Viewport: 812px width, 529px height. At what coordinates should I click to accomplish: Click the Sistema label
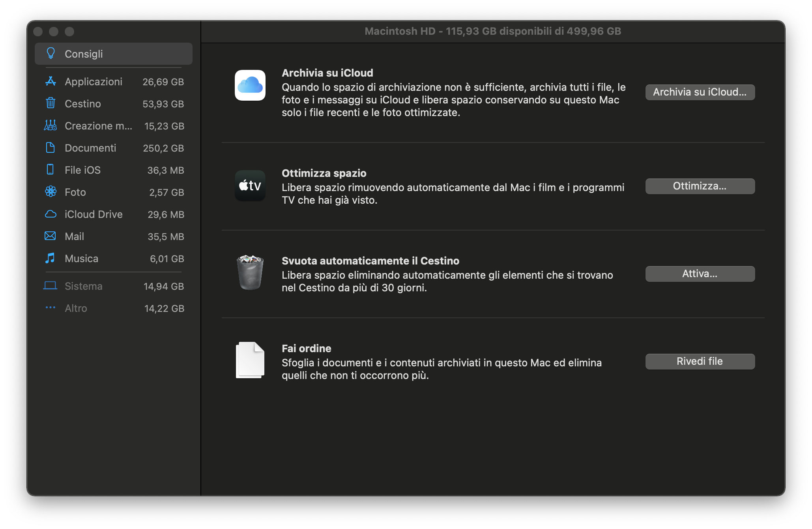83,286
